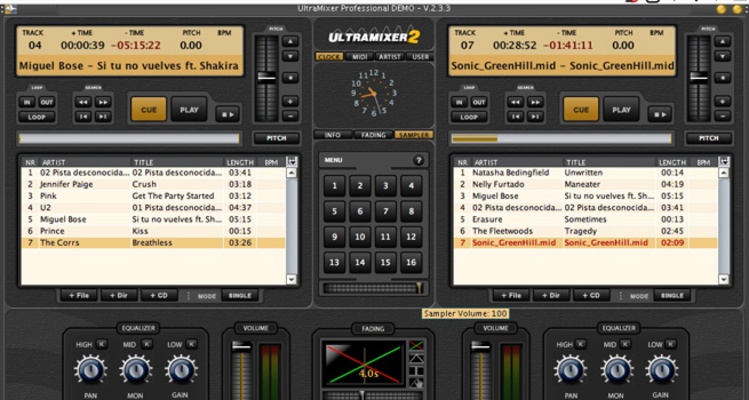Switch left playlist MODE from SINGLE
This screenshot has height=400, width=749.
coord(240,295)
